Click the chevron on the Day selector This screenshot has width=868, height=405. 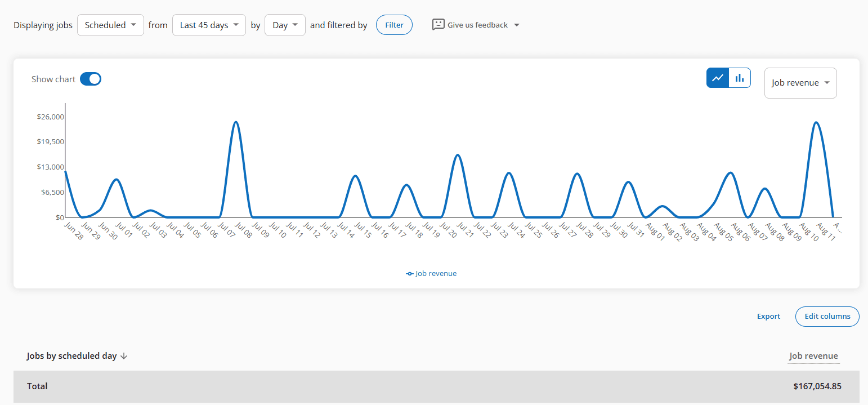click(294, 25)
